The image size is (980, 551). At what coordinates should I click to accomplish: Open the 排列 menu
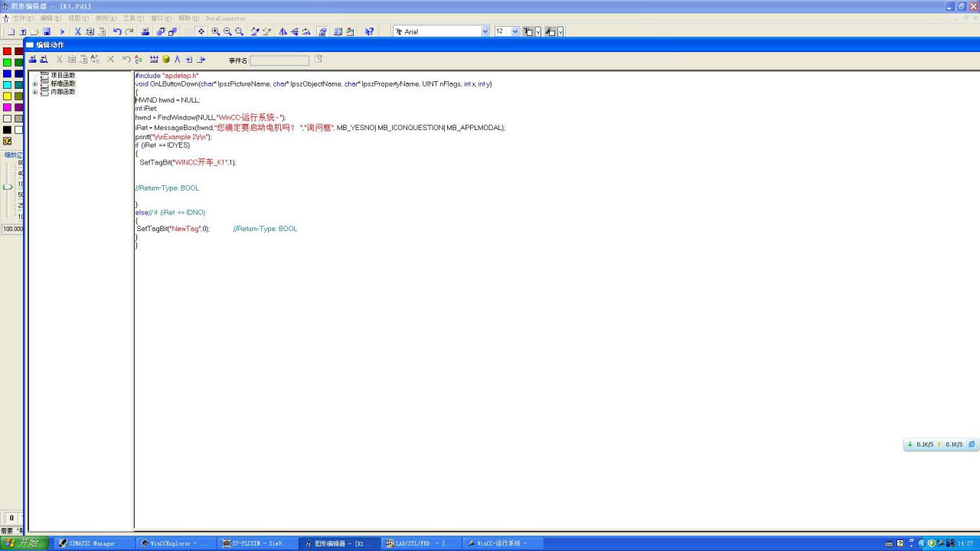point(106,18)
